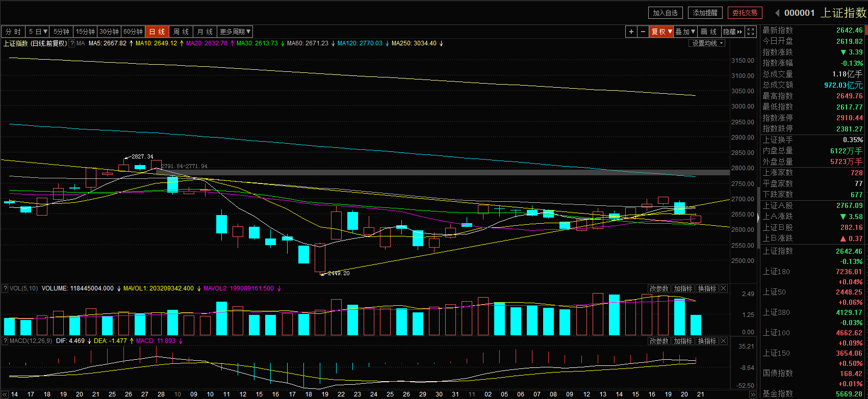Expand hidden panel with 隐藏 button
Screen dimensions: 868x399
click(x=733, y=32)
